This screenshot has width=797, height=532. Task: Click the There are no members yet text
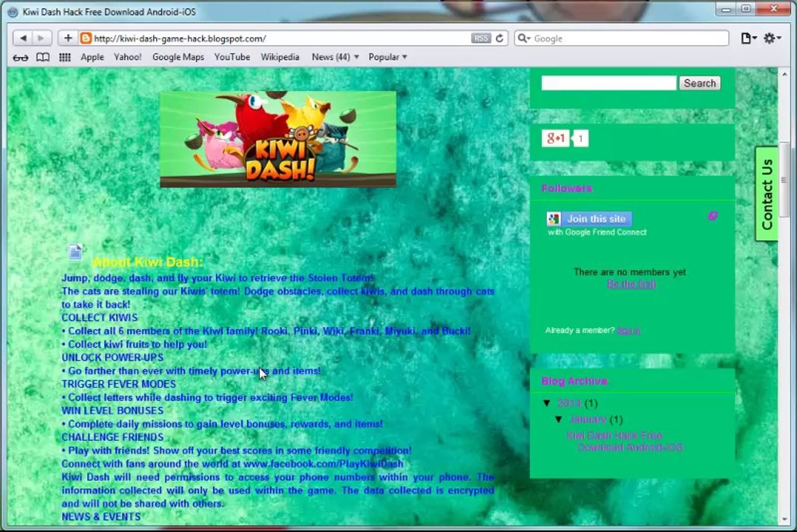coord(630,272)
